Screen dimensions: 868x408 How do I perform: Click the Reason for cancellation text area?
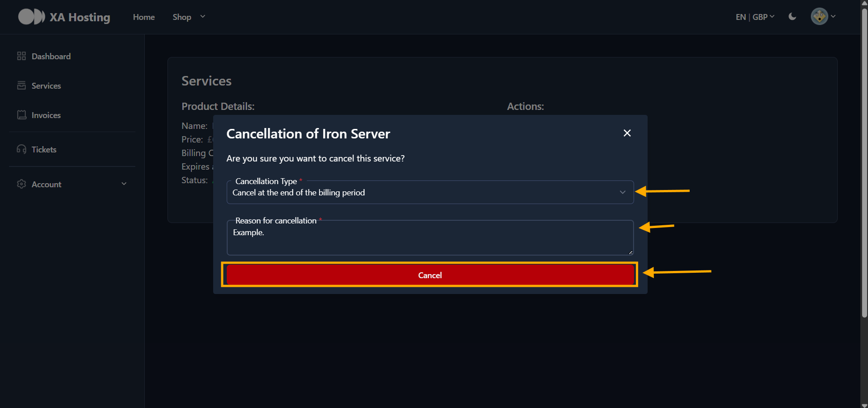coord(430,238)
